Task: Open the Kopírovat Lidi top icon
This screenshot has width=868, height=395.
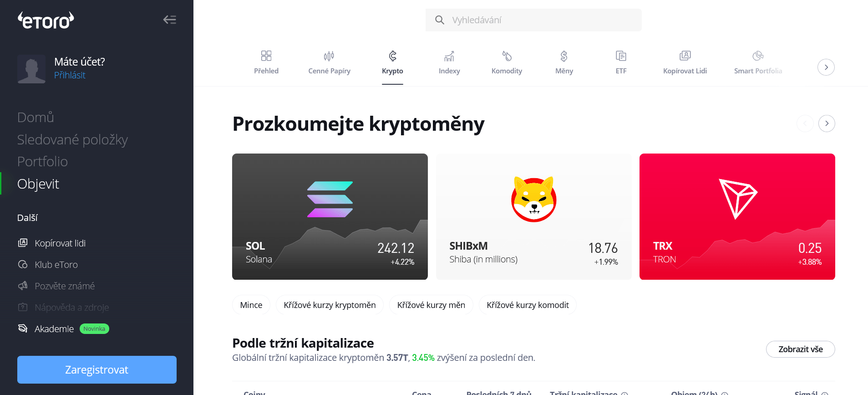Action: (685, 56)
